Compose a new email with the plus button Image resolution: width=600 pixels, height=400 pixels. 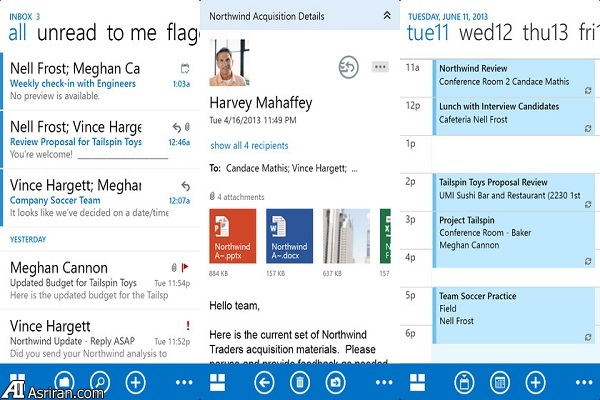click(x=136, y=382)
